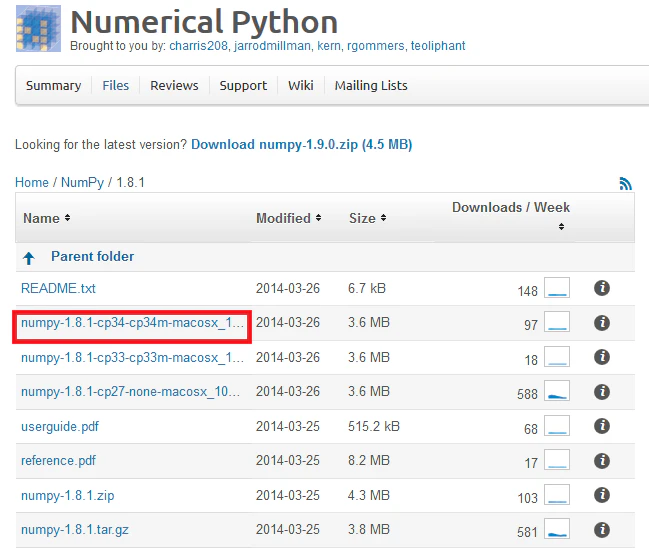The image size is (649, 549).
Task: Download numpy-1.8.1-cp33-cp33m-macosx file
Action: click(132, 357)
